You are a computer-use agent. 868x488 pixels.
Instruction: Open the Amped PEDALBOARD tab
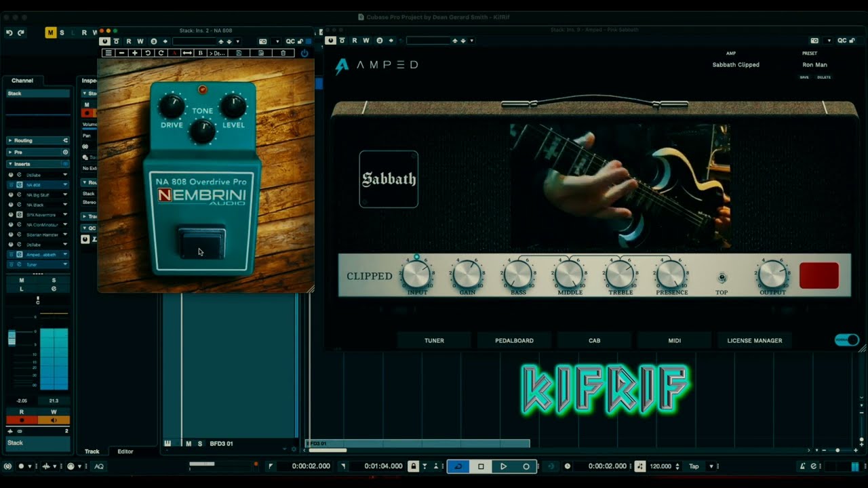point(514,340)
